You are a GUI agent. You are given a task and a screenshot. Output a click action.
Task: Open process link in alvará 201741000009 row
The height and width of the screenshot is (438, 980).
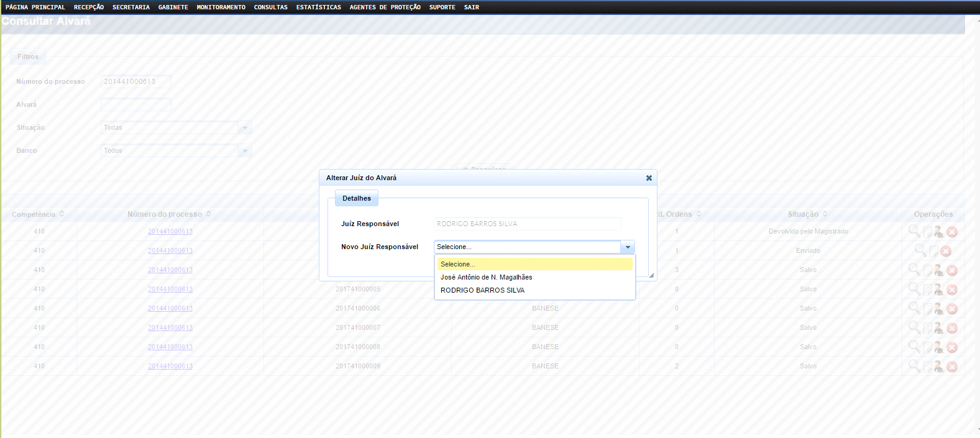point(170,367)
